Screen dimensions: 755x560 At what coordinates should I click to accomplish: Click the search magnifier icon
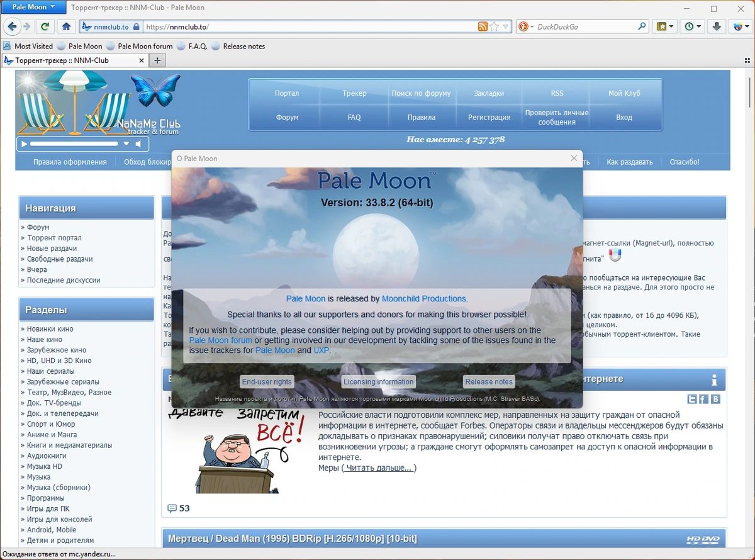[x=642, y=26]
